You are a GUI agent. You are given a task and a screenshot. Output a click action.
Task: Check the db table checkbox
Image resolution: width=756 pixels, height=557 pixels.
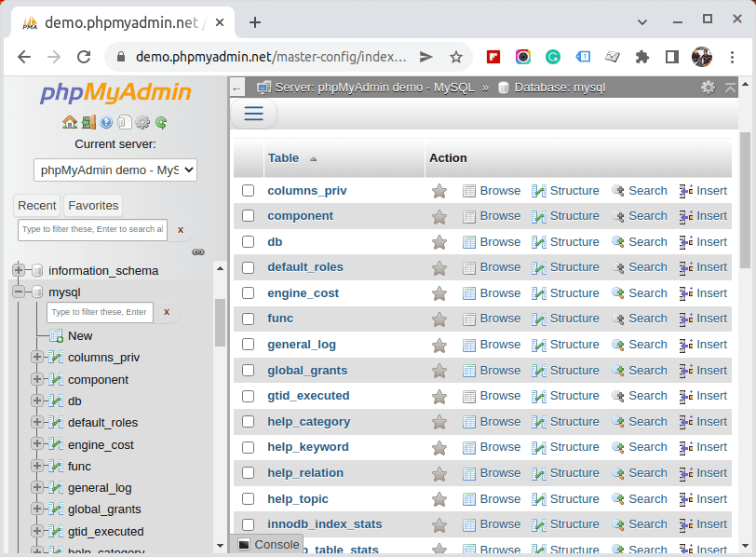(249, 241)
